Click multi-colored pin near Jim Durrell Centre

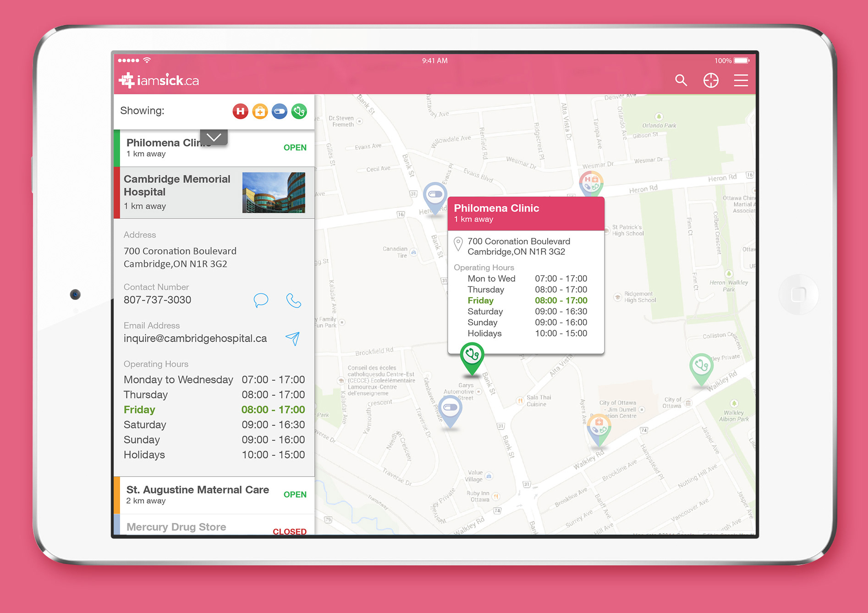[599, 430]
